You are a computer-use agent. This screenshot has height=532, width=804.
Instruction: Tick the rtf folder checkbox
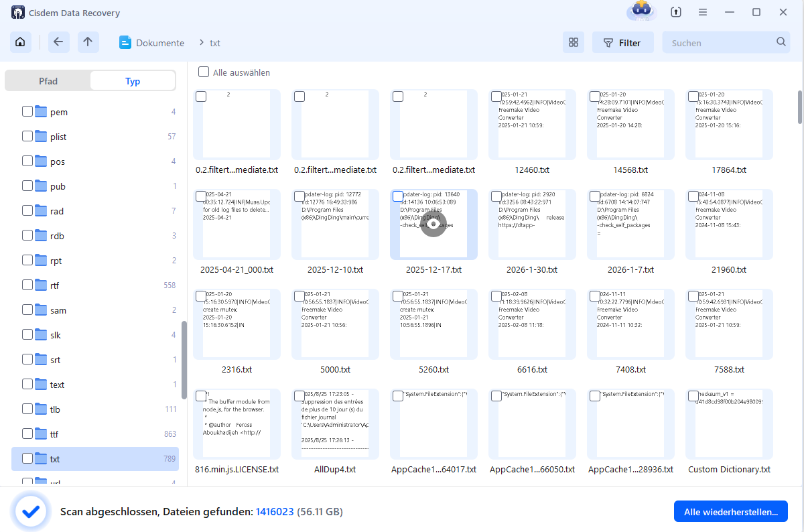[x=27, y=285]
